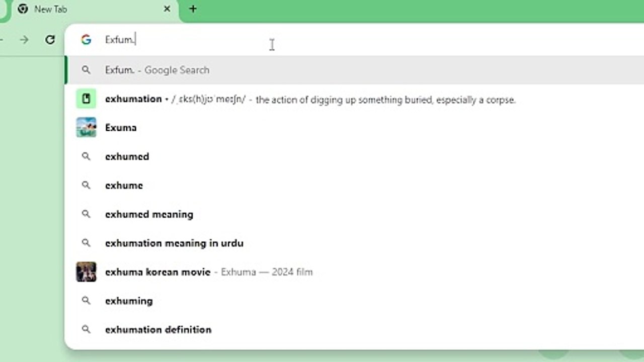Choose the 'exhume' suggestion

(354, 186)
